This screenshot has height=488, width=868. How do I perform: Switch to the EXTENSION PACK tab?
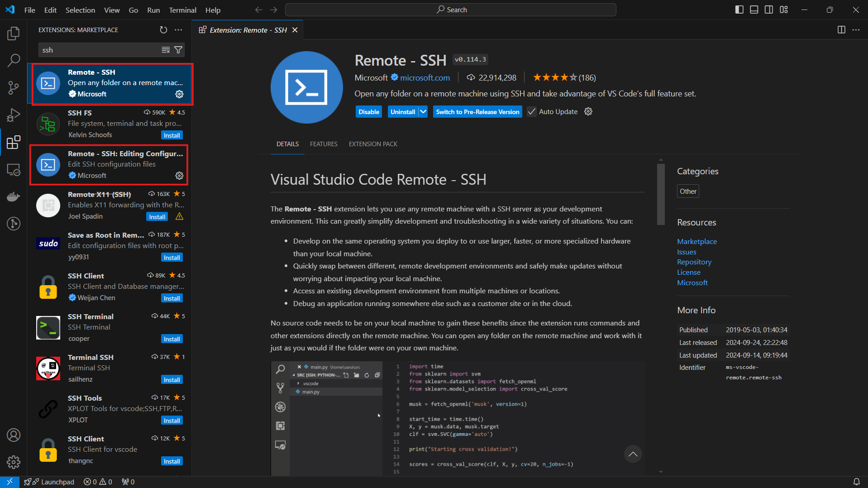pyautogui.click(x=373, y=144)
